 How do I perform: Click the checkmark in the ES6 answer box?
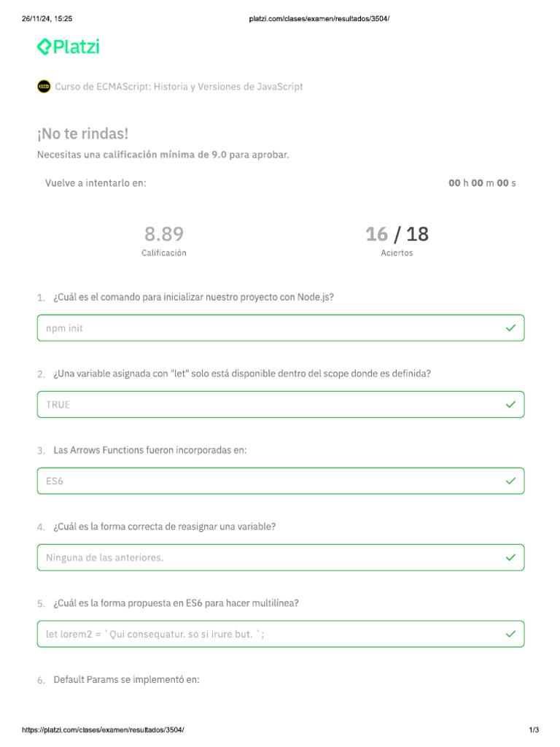pyautogui.click(x=510, y=481)
